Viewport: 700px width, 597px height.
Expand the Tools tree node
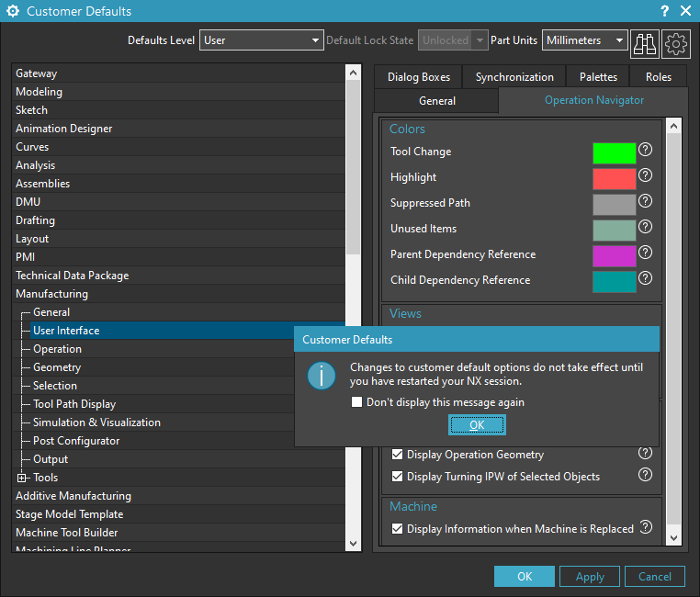(21, 478)
